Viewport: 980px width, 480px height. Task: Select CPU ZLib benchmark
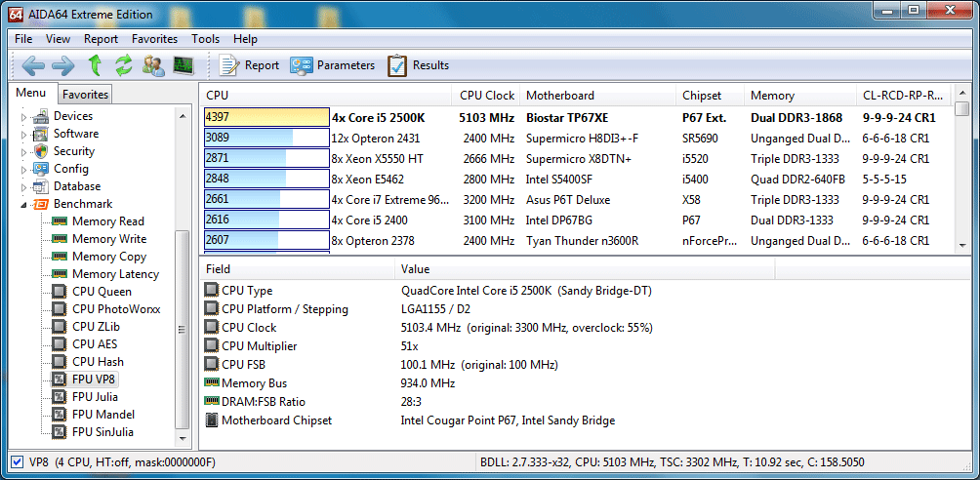(x=96, y=326)
